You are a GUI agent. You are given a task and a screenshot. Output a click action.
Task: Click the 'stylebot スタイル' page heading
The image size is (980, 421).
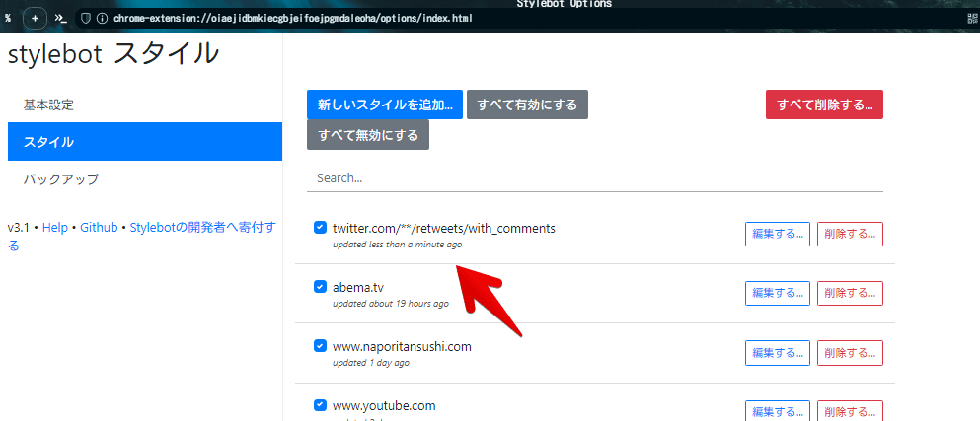[x=113, y=54]
